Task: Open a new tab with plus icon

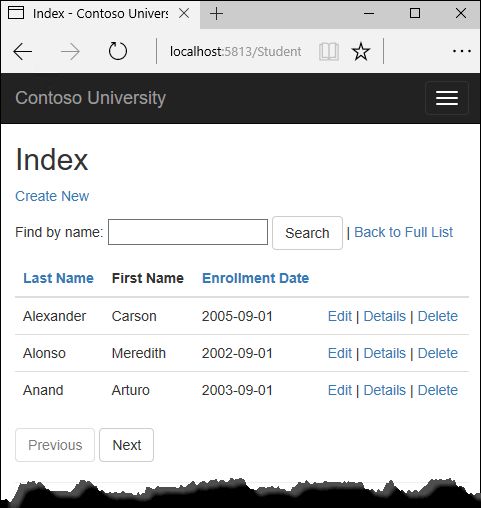Action: click(x=216, y=14)
